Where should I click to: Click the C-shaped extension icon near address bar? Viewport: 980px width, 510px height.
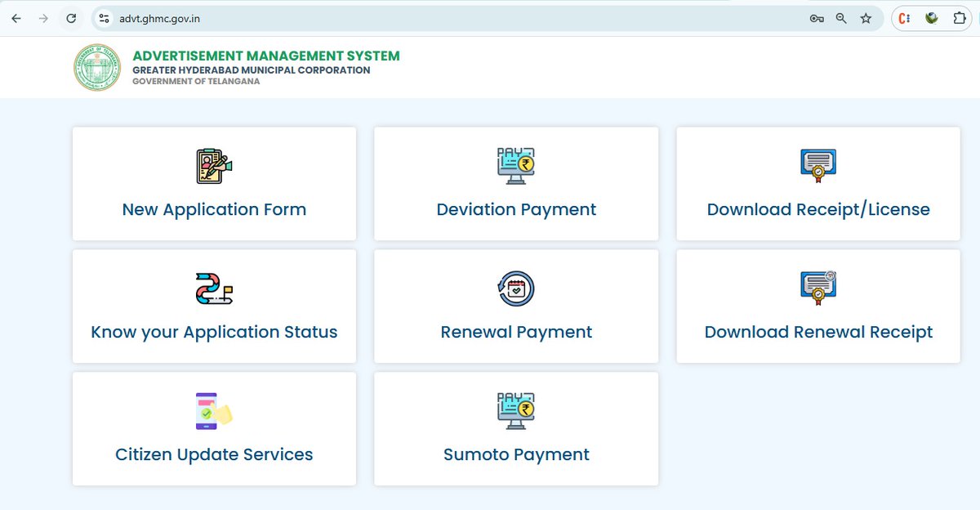[906, 18]
